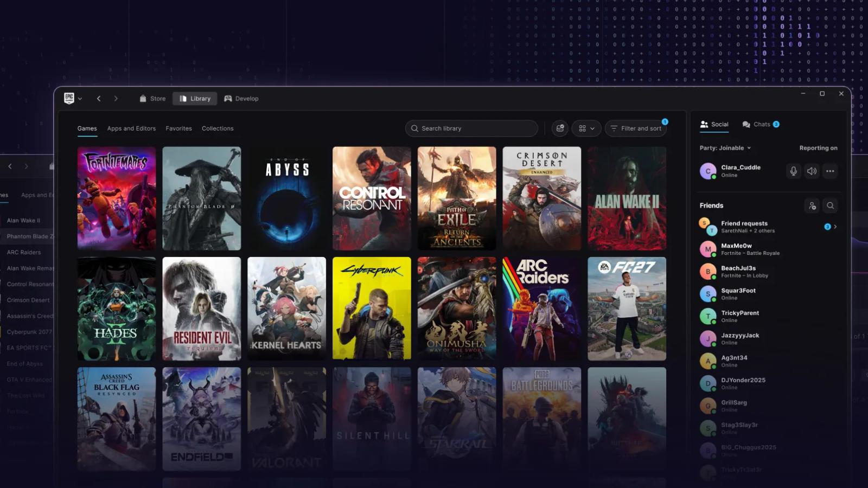
Task: Expand the Party: Joinable dropdown
Action: [x=725, y=148]
